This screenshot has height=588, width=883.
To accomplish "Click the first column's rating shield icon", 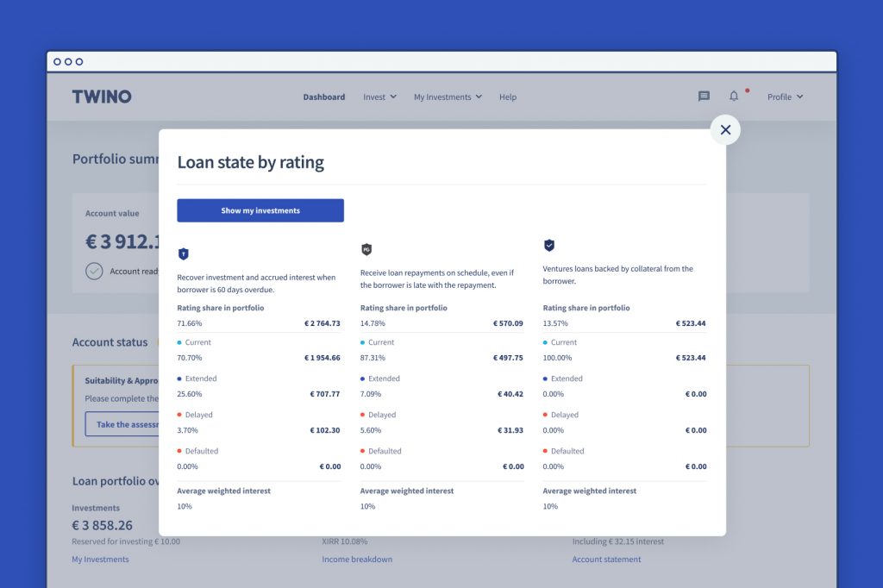I will 183,253.
